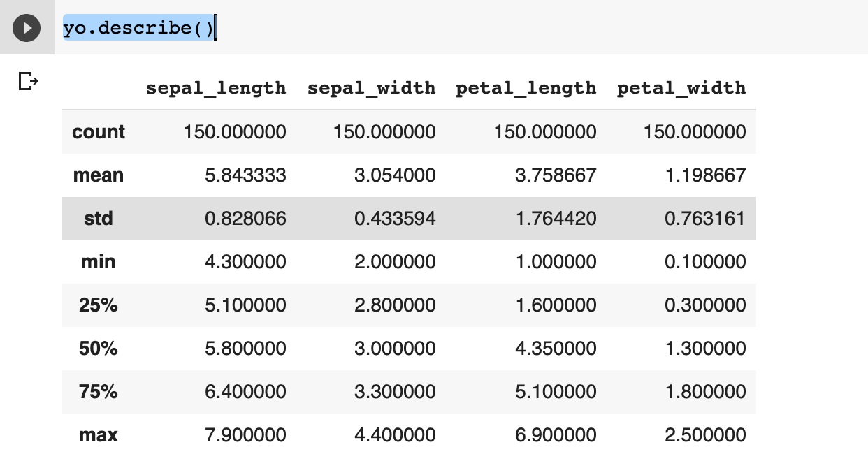Image resolution: width=868 pixels, height=468 pixels.
Task: Click the min value 2.000000
Action: click(395, 262)
